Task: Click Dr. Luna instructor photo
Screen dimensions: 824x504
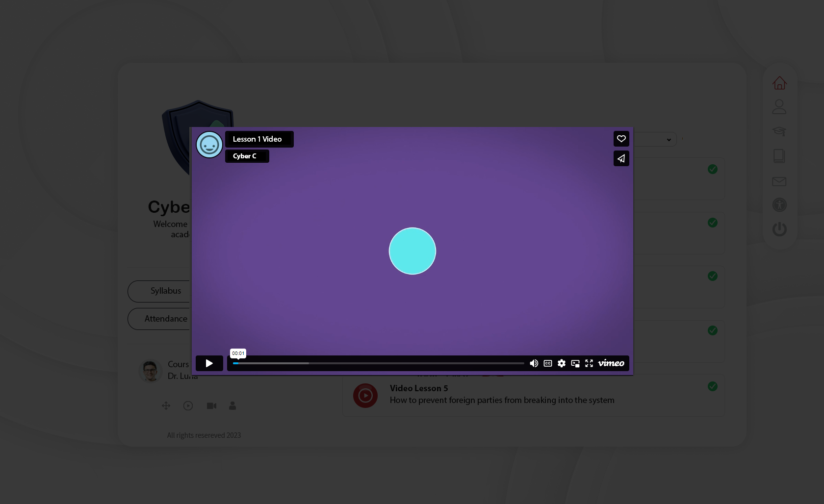Action: [x=150, y=371]
